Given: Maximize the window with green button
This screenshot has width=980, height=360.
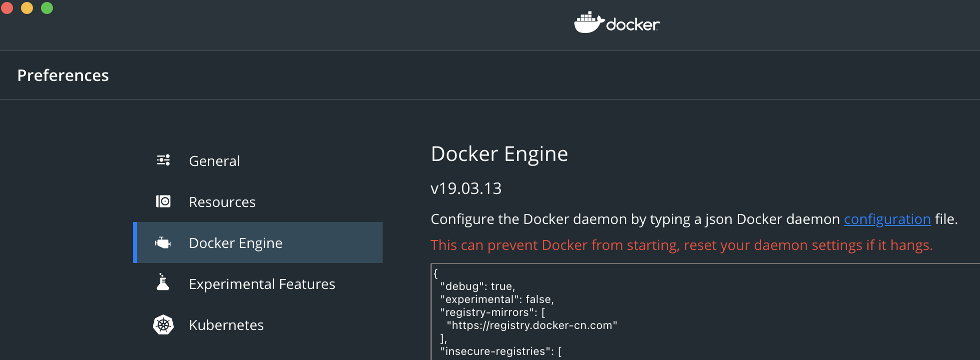Looking at the screenshot, I should pyautogui.click(x=47, y=8).
